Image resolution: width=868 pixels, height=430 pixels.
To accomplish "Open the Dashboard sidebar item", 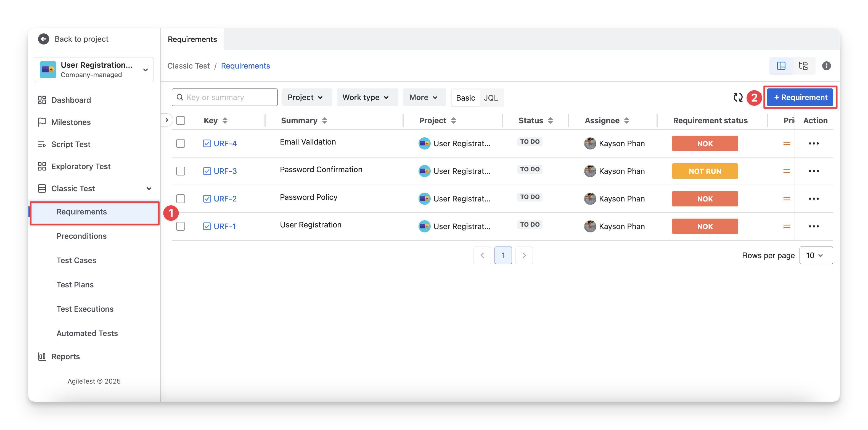I will tap(71, 100).
